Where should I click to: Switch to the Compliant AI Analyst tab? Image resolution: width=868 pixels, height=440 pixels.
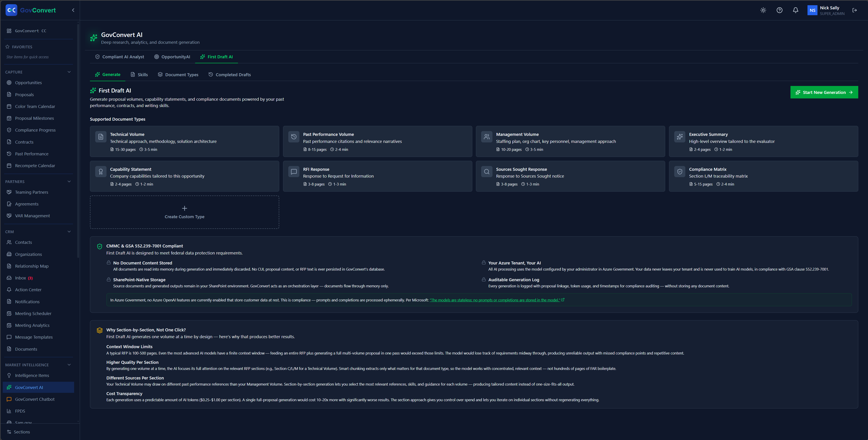pos(120,57)
